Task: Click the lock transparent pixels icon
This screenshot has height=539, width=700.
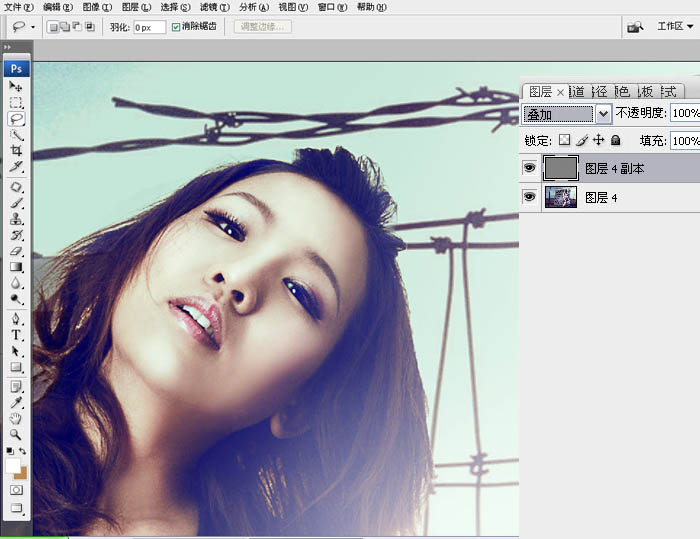Action: pyautogui.click(x=564, y=141)
